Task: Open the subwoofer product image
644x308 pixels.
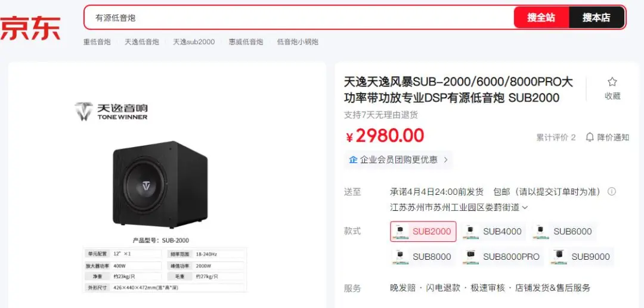Action: pyautogui.click(x=160, y=185)
